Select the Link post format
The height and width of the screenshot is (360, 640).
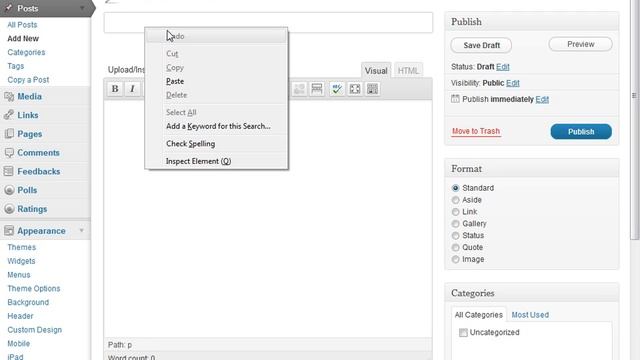(x=456, y=212)
